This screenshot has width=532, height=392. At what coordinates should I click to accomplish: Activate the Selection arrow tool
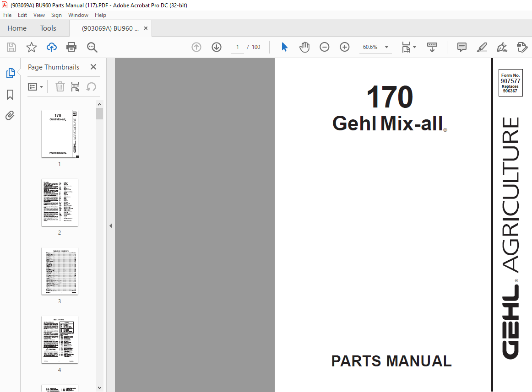pos(284,47)
